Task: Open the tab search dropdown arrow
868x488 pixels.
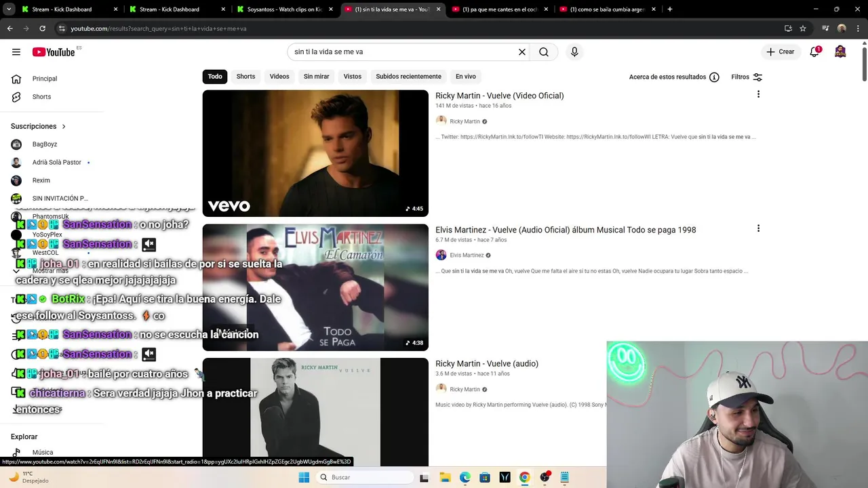Action: [9, 9]
